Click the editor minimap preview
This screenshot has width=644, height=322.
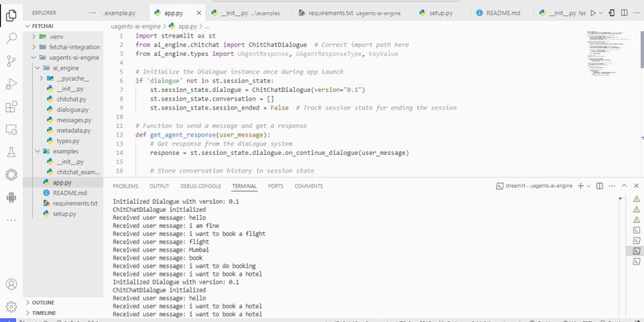coord(610,54)
